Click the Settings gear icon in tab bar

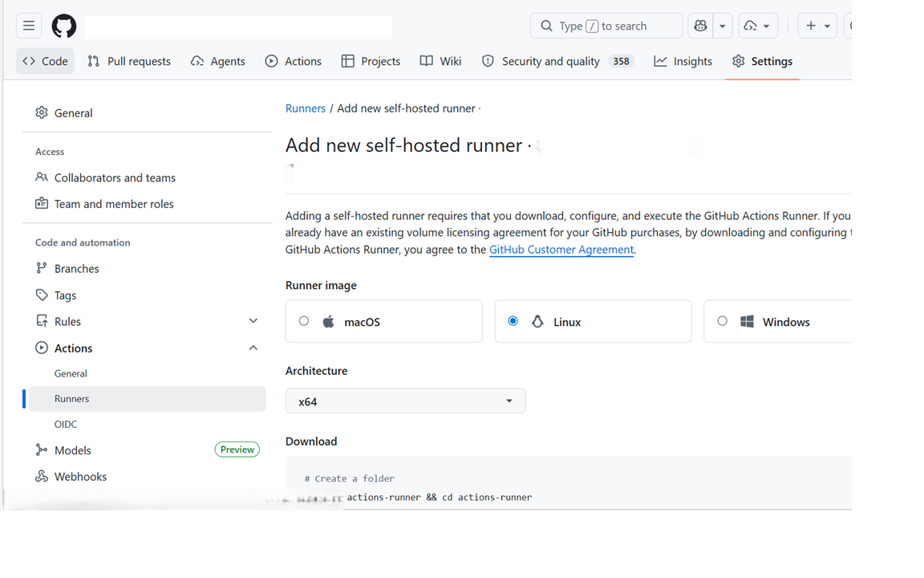[x=739, y=61]
